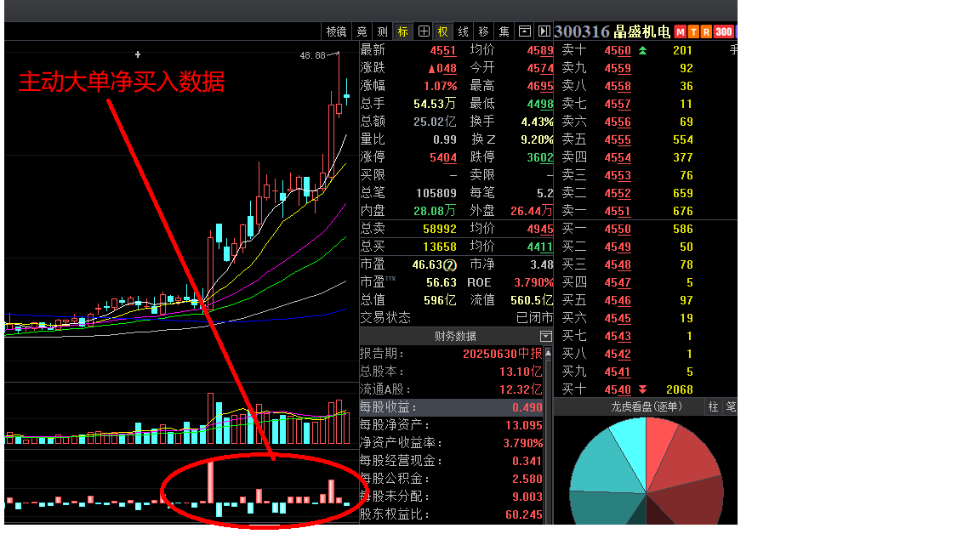Screen dimensions: 980x551
Task: Click the 最低 value 4498
Action: click(540, 104)
